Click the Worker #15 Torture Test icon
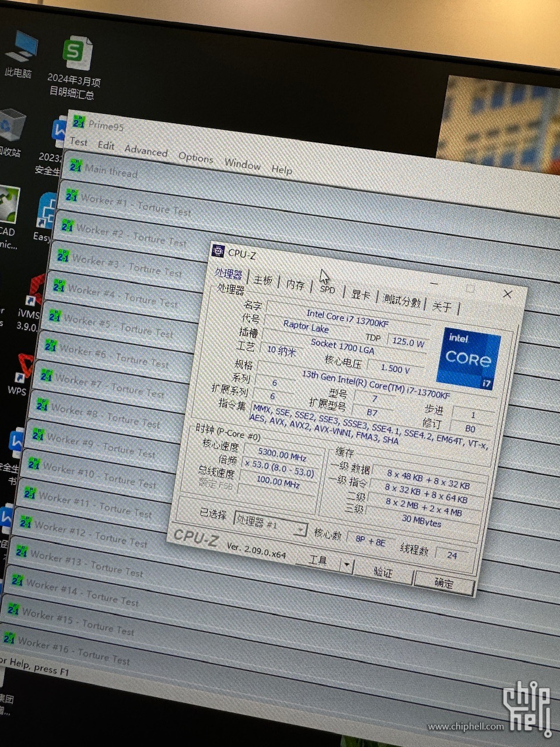Viewport: 560px width, 747px height. point(13,610)
